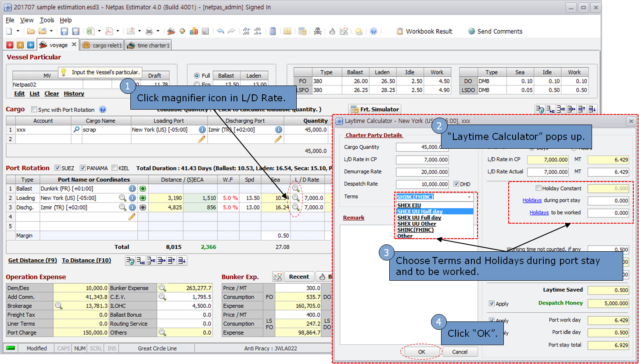The image size is (639, 364).
Task: Open dropdown arrow beside Open recent folder icon
Action: (x=51, y=31)
